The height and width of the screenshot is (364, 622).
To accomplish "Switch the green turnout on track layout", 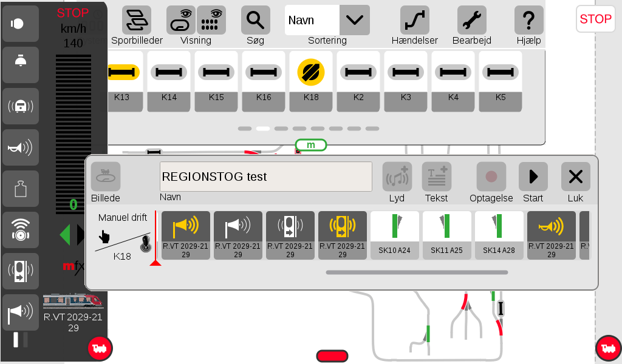I will coord(428,334).
